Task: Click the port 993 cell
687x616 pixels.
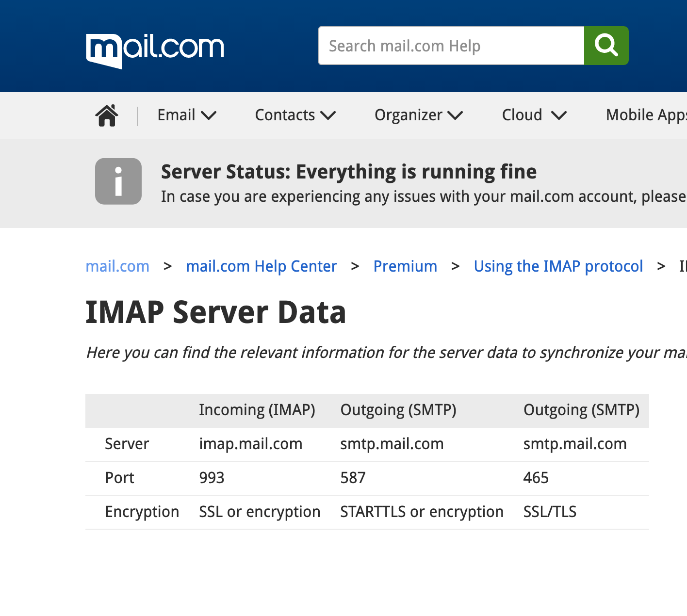Action: 212,478
